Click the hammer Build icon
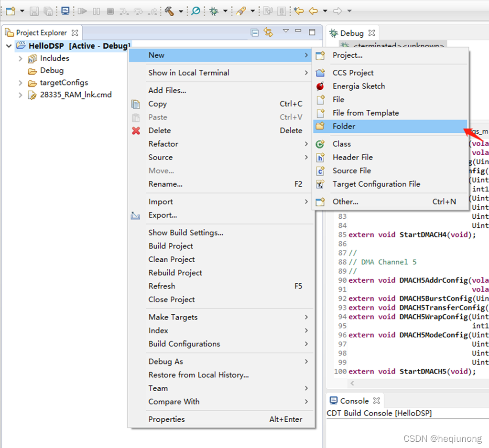 click(169, 11)
